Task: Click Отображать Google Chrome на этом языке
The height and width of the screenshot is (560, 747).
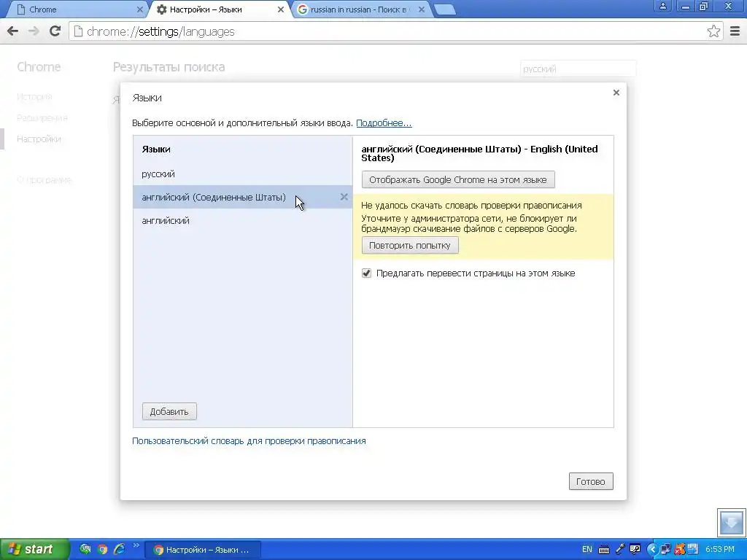Action: [458, 179]
